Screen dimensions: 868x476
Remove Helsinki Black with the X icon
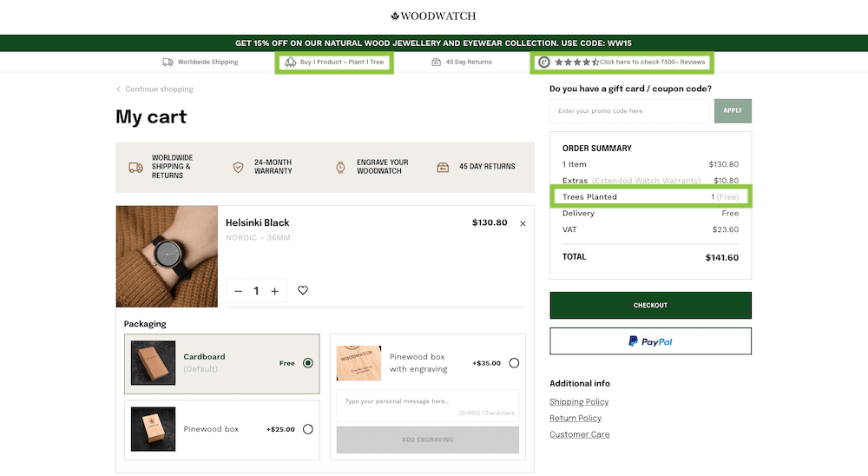coord(523,223)
